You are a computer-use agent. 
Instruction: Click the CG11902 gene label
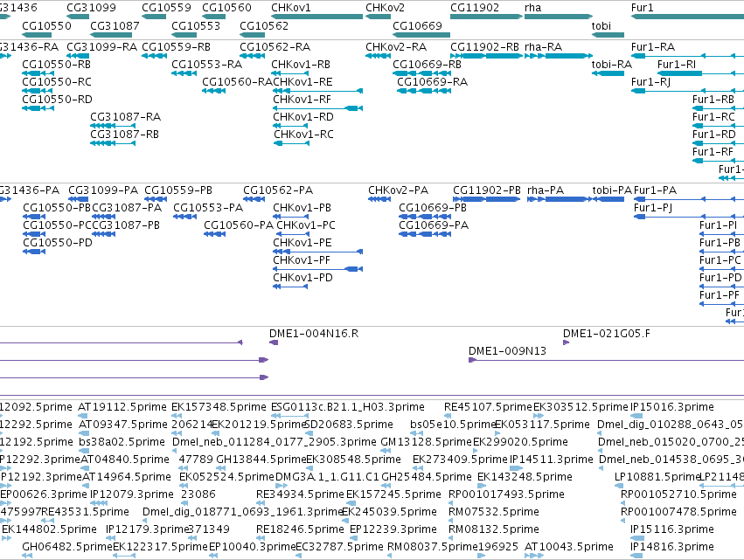[475, 8]
